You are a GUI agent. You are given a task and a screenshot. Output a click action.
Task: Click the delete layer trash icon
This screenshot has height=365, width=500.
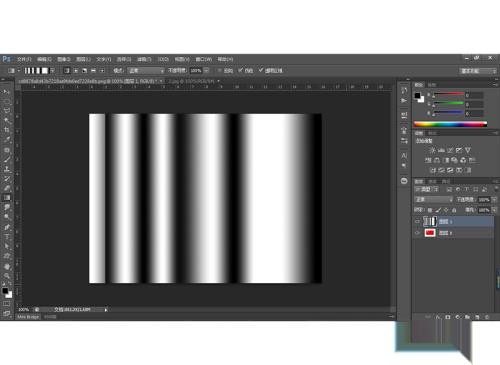click(x=487, y=317)
